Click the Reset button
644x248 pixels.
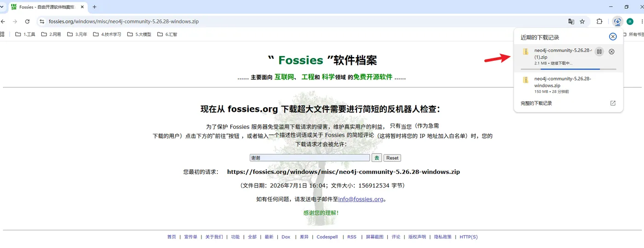pyautogui.click(x=392, y=158)
